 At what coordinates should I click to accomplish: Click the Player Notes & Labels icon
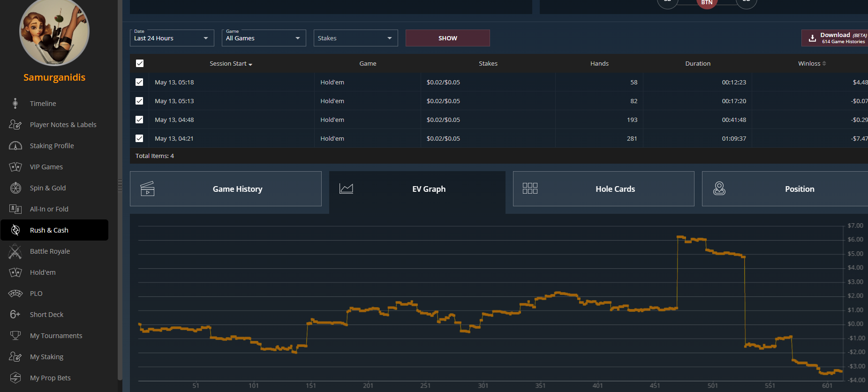click(15, 124)
